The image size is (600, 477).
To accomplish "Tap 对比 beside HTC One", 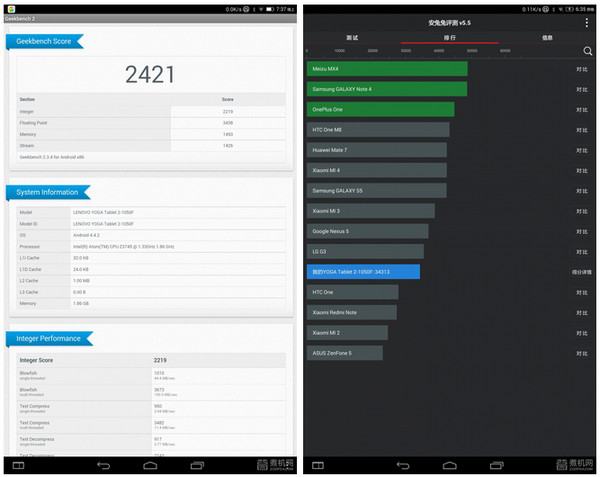I will click(x=582, y=292).
